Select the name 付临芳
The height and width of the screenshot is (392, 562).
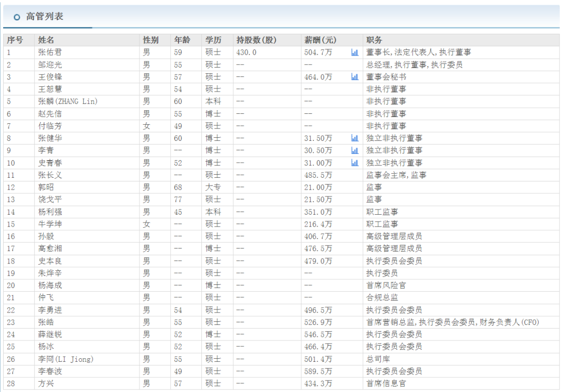[50, 126]
